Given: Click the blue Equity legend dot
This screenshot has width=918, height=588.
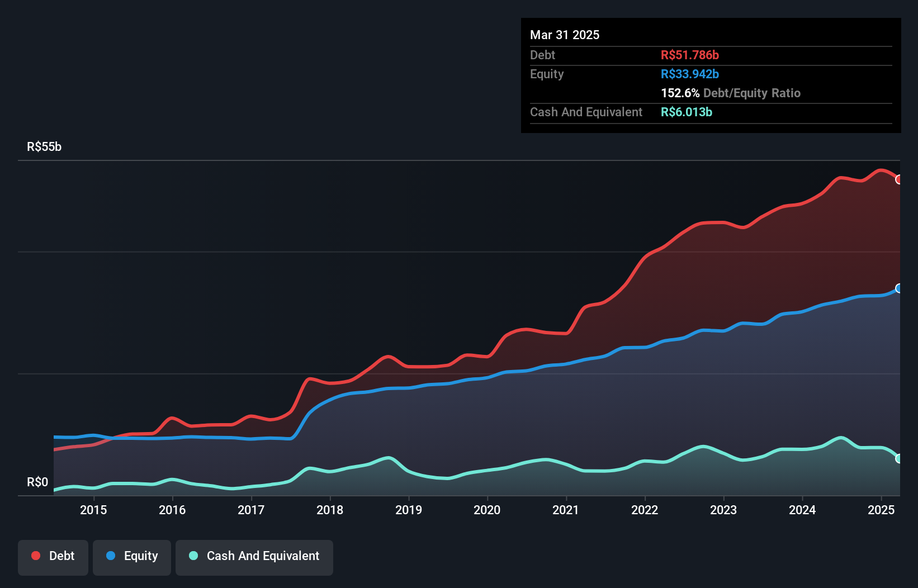Looking at the screenshot, I should point(111,556).
